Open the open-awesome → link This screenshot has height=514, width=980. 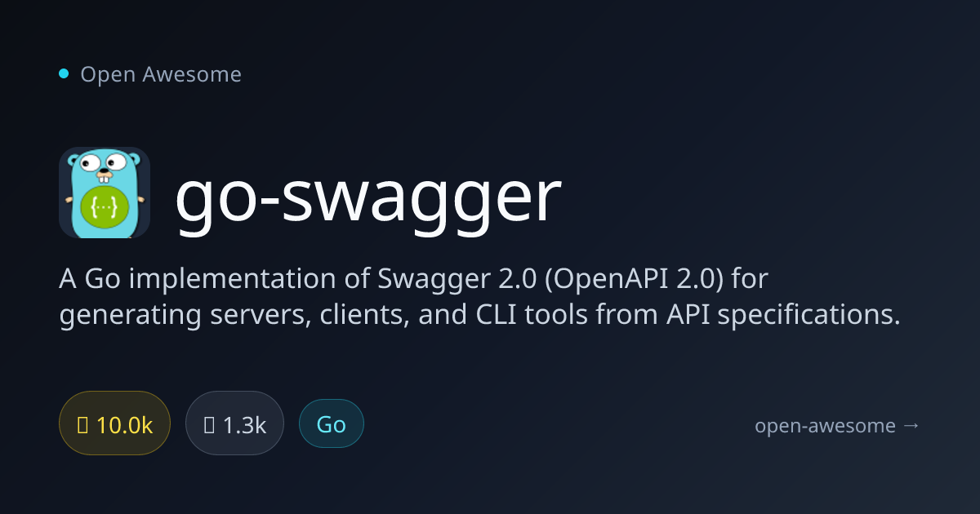click(x=838, y=425)
